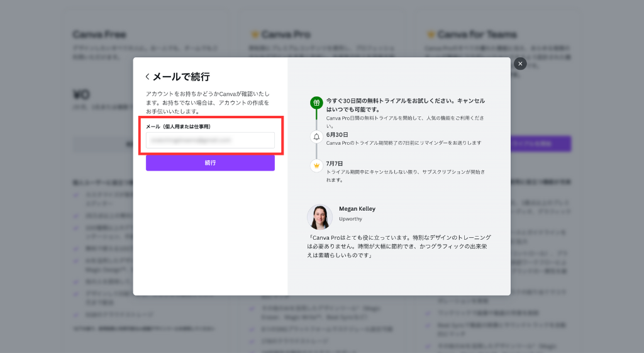Click the bell reminder icon for 6月30日
The width and height of the screenshot is (644, 353).
pyautogui.click(x=316, y=137)
